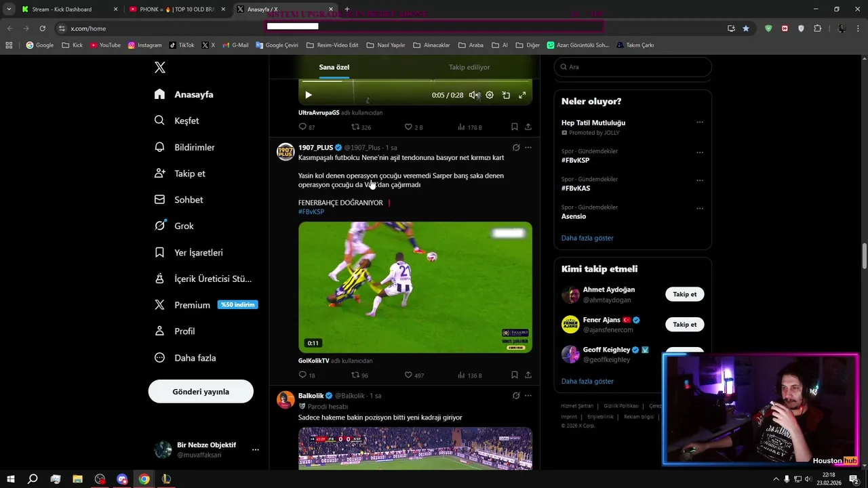Repost the post with 326 reposts

tap(361, 127)
